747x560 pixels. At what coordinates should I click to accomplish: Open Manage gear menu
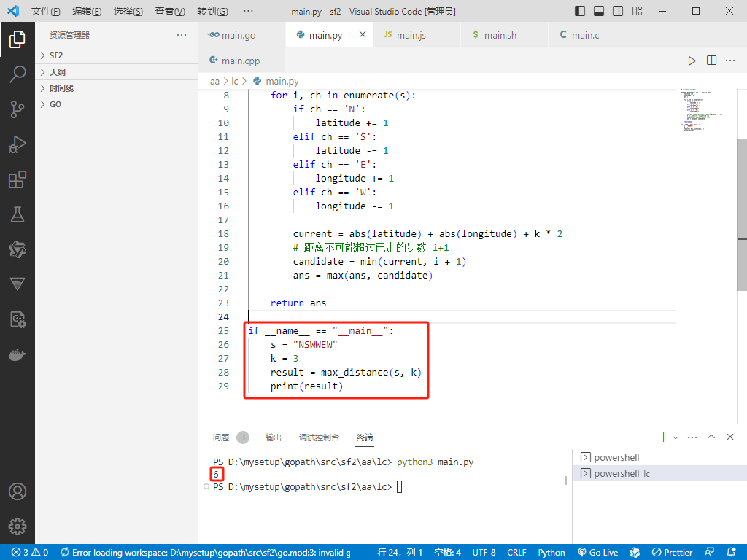[18, 526]
